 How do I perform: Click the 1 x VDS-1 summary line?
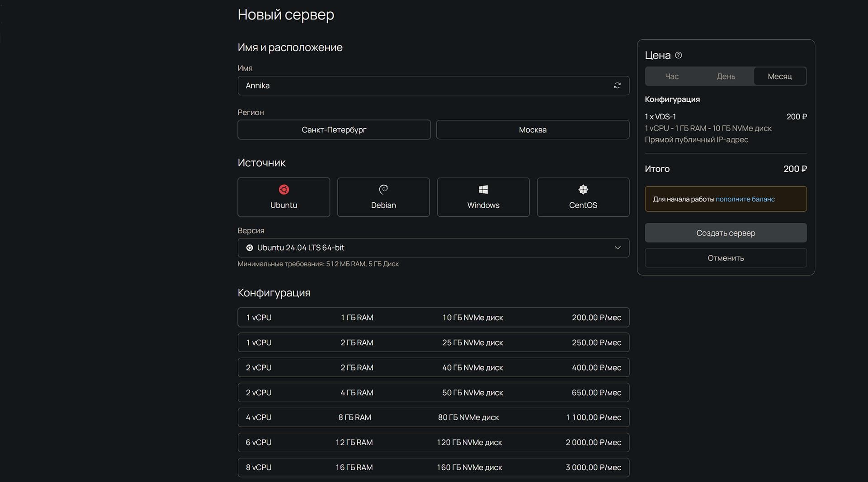[x=660, y=117]
